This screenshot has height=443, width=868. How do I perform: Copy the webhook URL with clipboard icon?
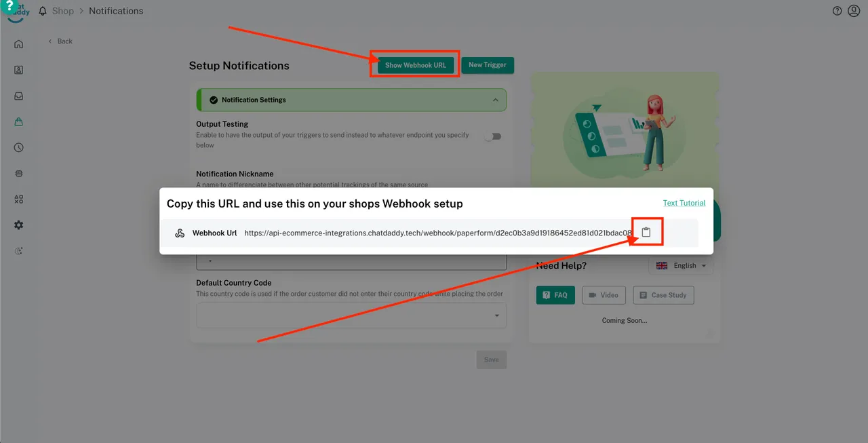pos(646,232)
